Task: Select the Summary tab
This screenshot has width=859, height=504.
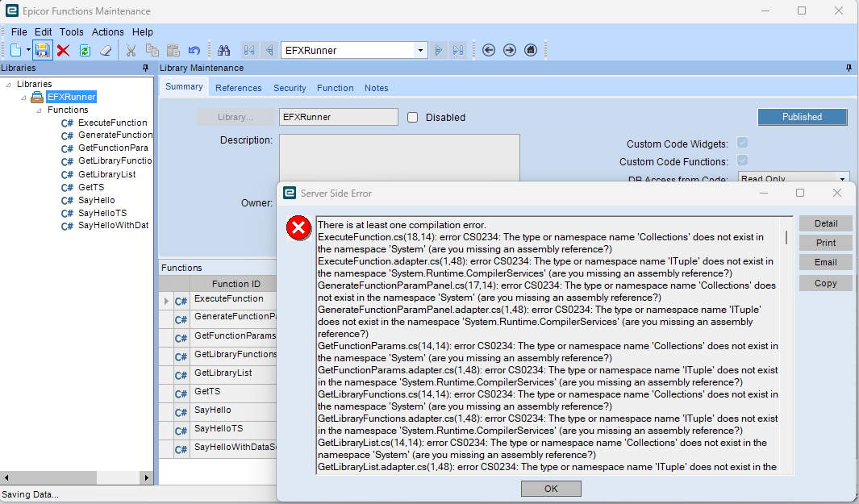Action: [x=184, y=86]
